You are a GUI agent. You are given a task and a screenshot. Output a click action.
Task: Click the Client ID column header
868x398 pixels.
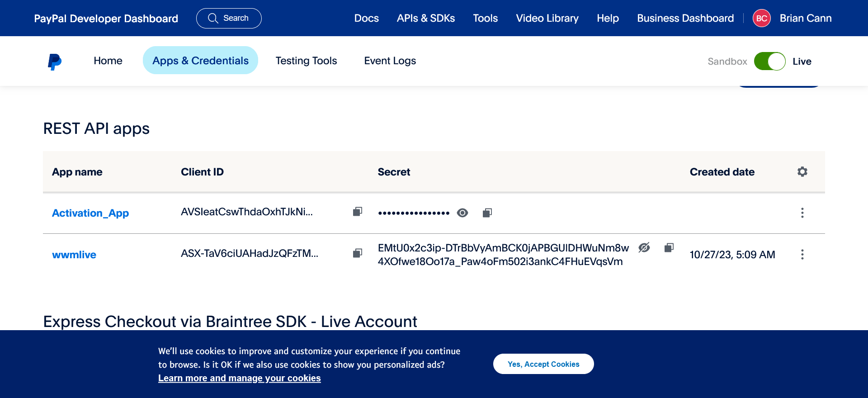pyautogui.click(x=202, y=172)
